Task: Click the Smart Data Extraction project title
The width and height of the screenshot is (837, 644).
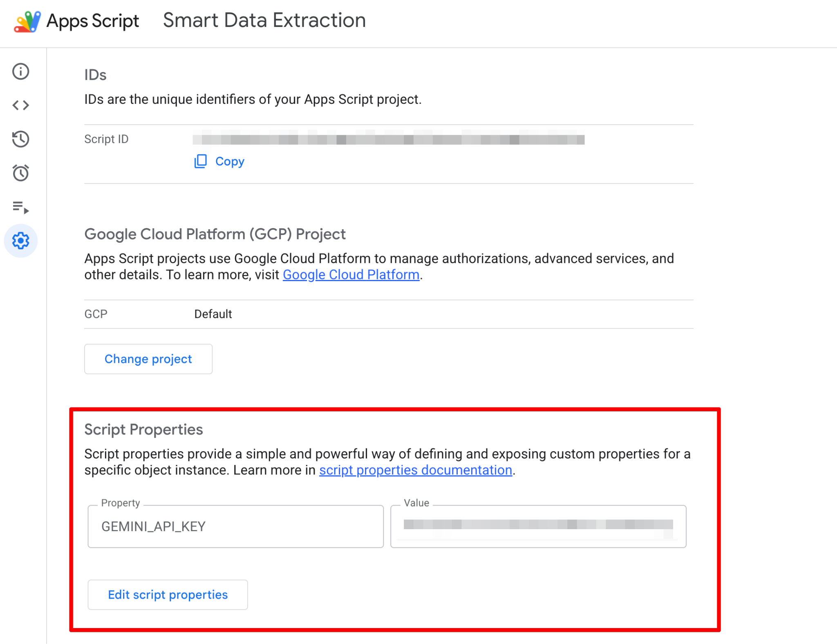Action: 264,20
